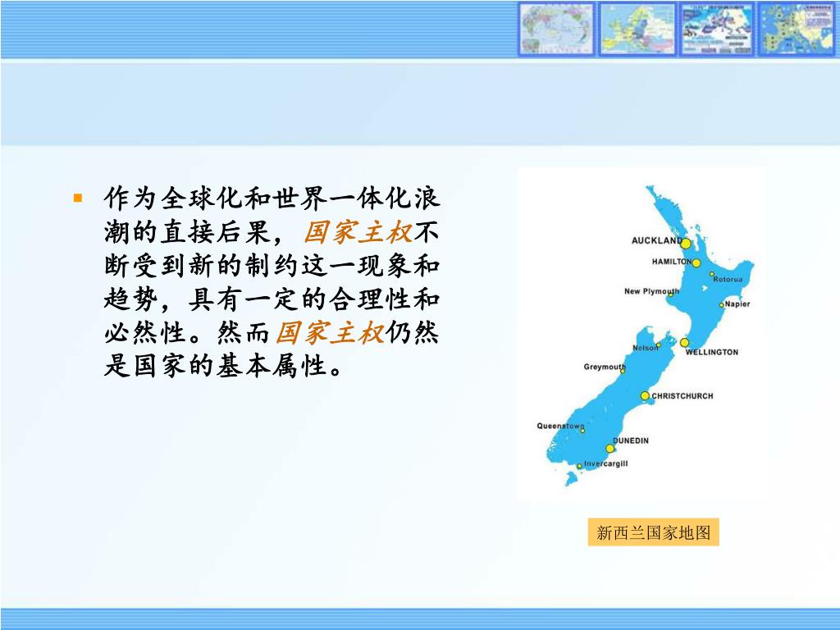The height and width of the screenshot is (630, 840).
Task: Click the AUCKLAND map label
Action: [656, 240]
